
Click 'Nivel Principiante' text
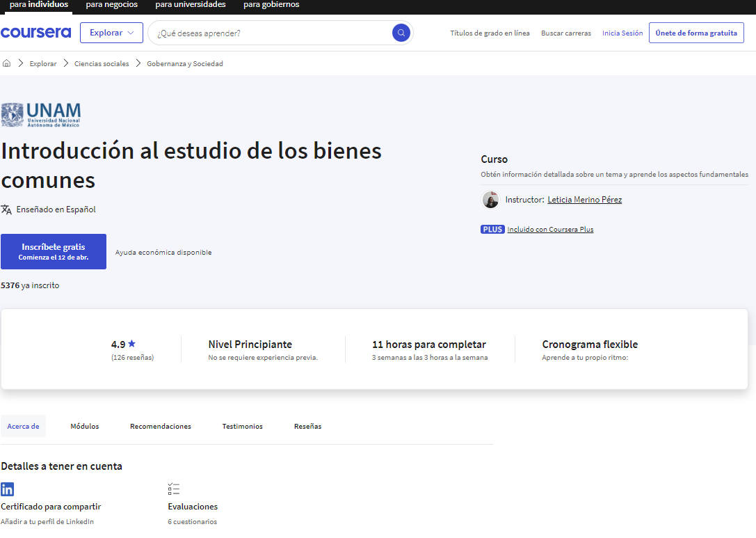click(250, 344)
